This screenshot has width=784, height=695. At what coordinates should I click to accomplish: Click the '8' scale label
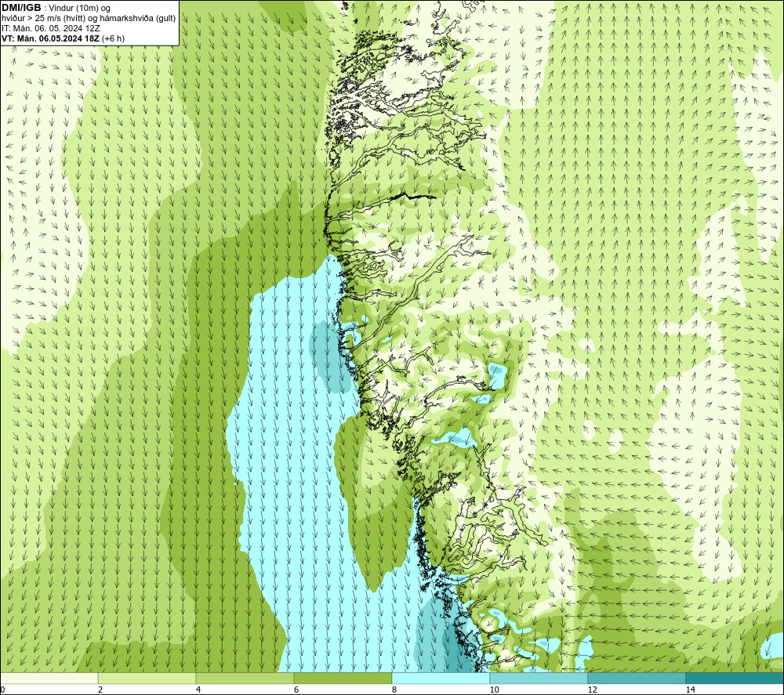pyautogui.click(x=394, y=690)
